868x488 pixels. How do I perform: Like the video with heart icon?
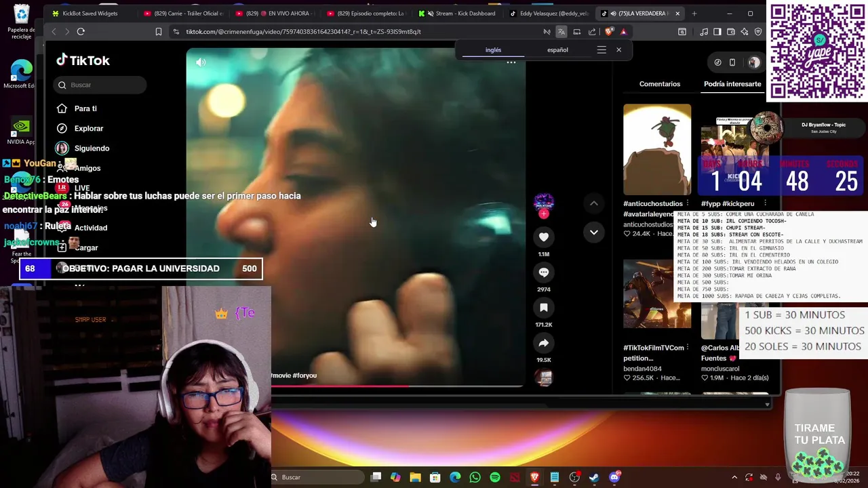coord(543,237)
